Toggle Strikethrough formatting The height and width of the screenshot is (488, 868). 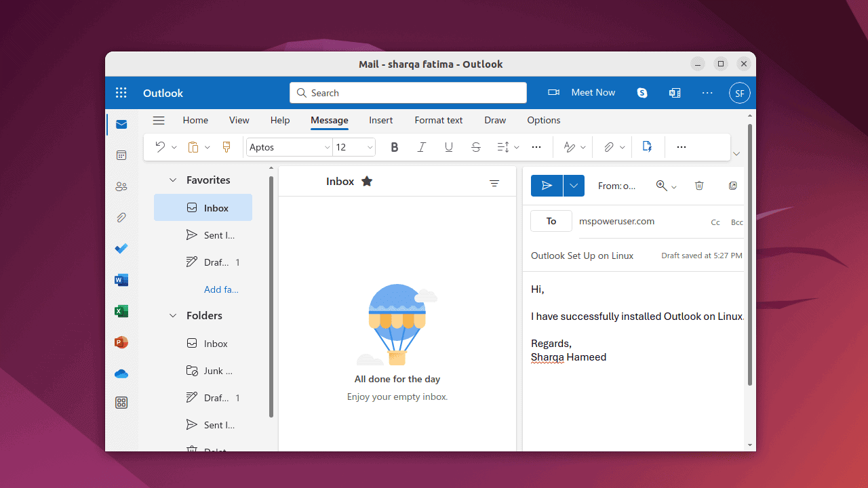point(476,147)
